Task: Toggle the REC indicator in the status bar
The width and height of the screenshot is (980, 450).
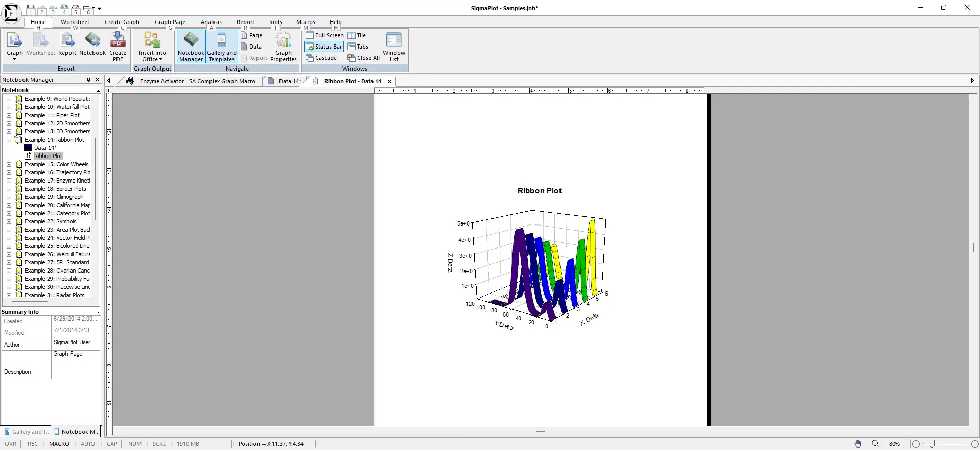Action: point(33,444)
